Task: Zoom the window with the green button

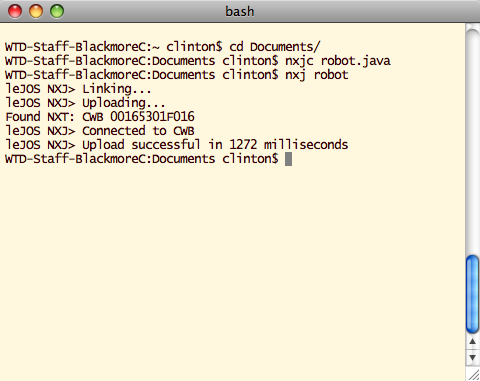Action: (57, 11)
